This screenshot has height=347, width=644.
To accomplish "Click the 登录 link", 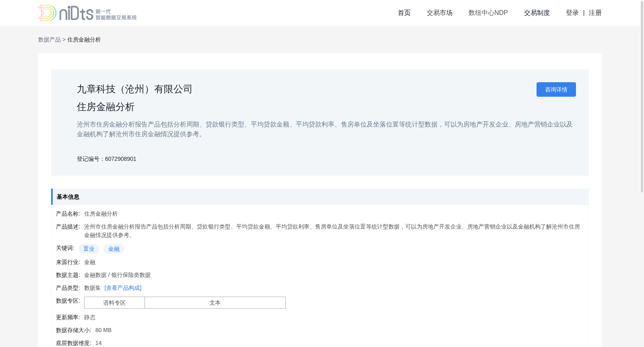I will (x=572, y=13).
